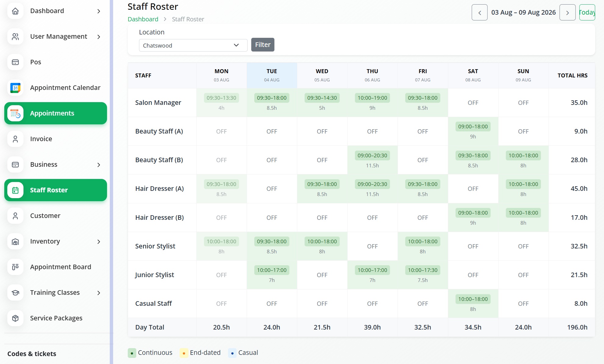The width and height of the screenshot is (604, 364).
Task: Open the User Management people icon
Action: (15, 37)
